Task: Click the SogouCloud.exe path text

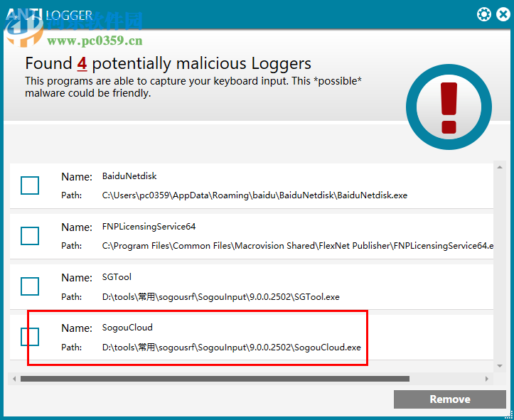Action: [x=232, y=348]
